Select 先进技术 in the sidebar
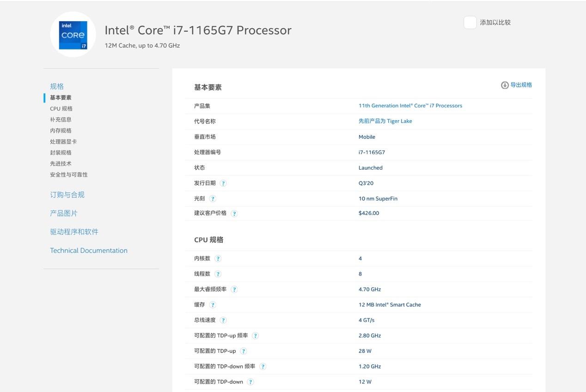This screenshot has height=392, width=586. click(x=61, y=164)
